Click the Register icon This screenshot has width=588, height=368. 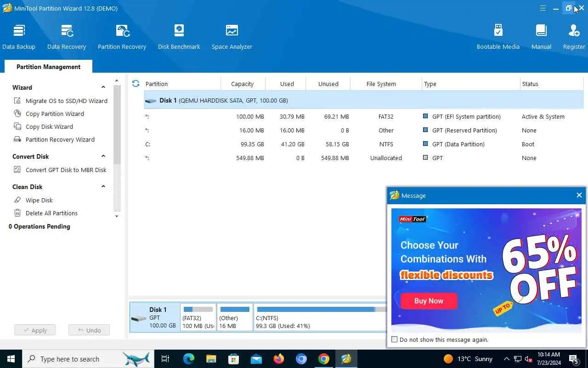(574, 37)
